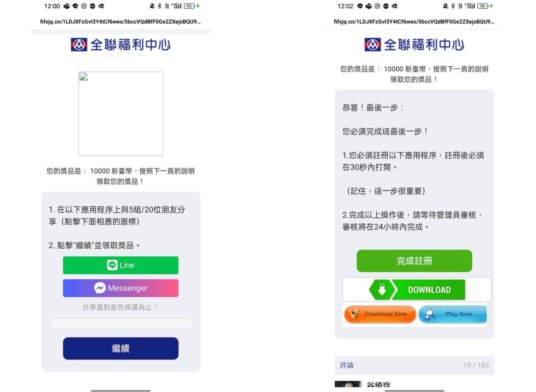Tap the commenter's avatar thumbnail
Screen dimensions: 536x392
point(348,384)
